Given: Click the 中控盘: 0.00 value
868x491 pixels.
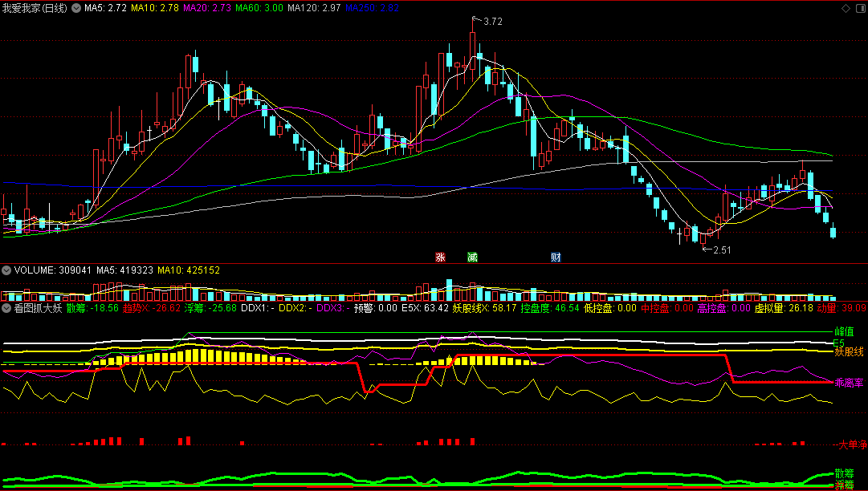Looking at the screenshot, I should point(667,308).
